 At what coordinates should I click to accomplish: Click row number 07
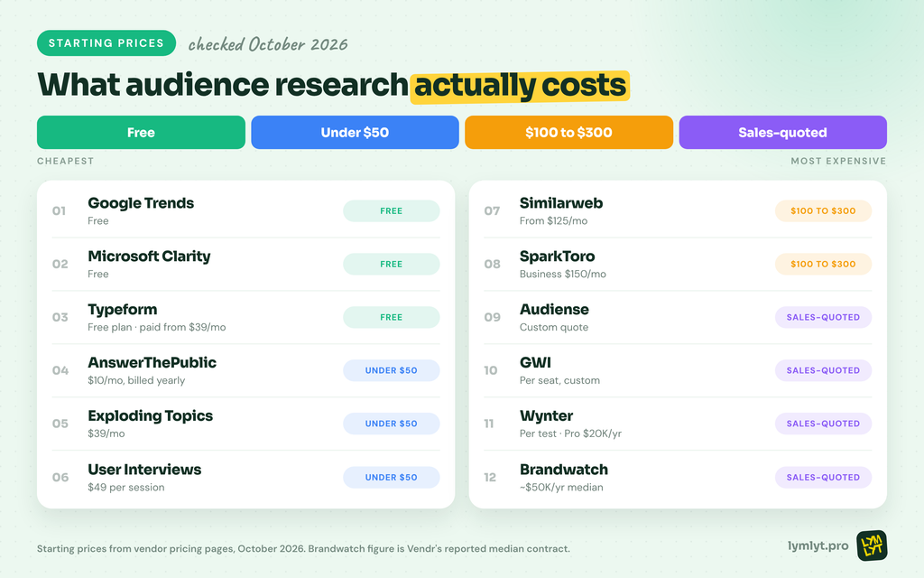click(x=492, y=211)
